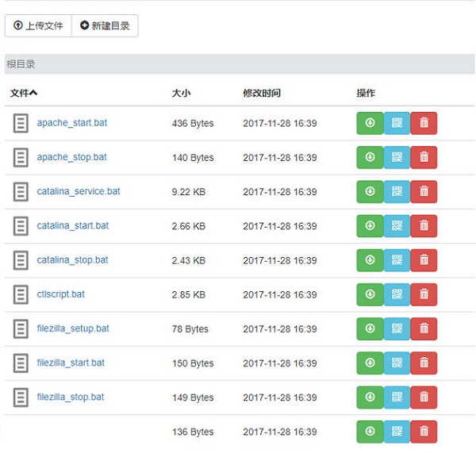Download catalina_start.bat with green icon
The image size is (476, 453).
point(370,226)
